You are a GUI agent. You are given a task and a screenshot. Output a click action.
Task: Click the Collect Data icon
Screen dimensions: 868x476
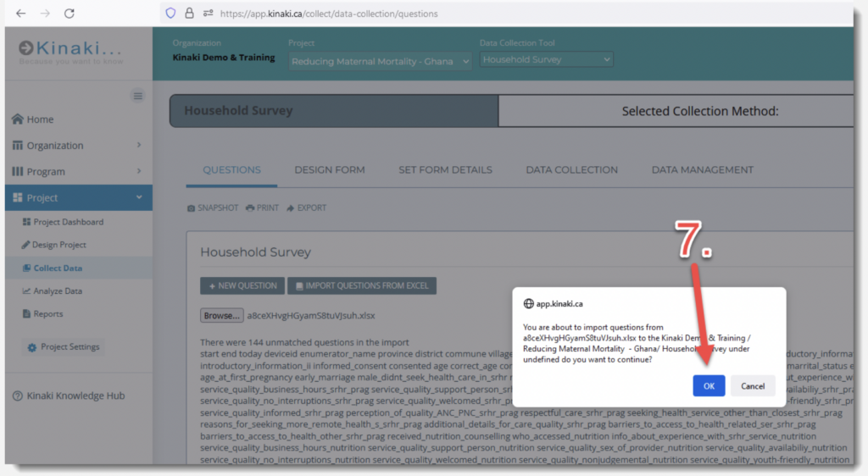tap(26, 268)
